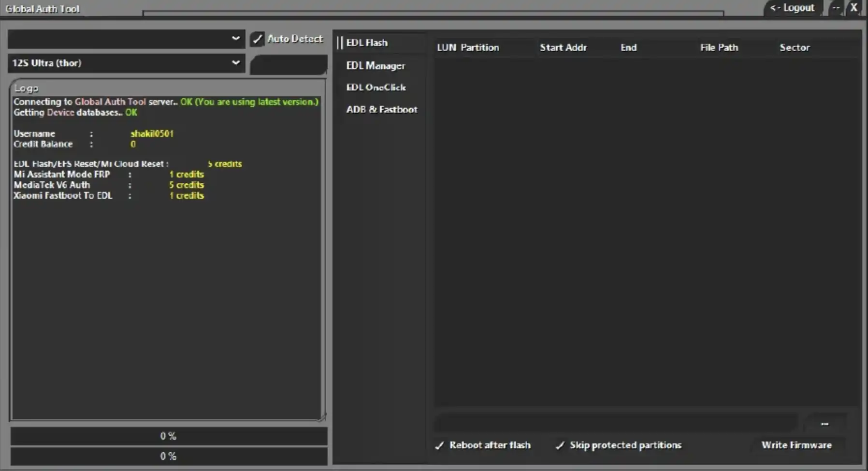Switch to the EDL OneClick tab

pos(376,87)
